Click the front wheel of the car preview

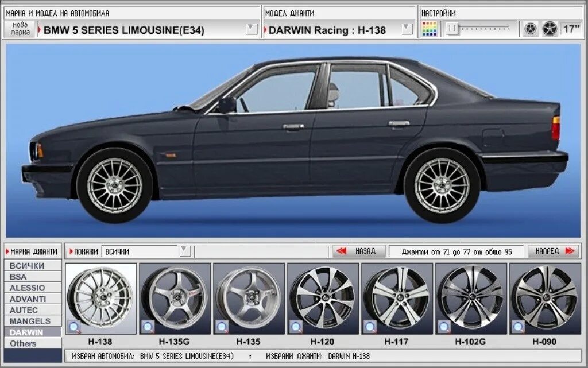pos(114,185)
